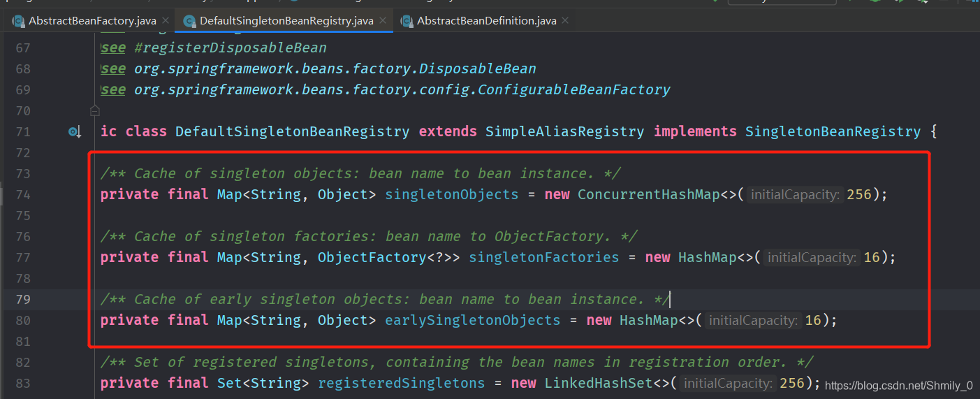
Task: Close the AbstractBeanDefinition.java tab
Action: click(x=566, y=21)
